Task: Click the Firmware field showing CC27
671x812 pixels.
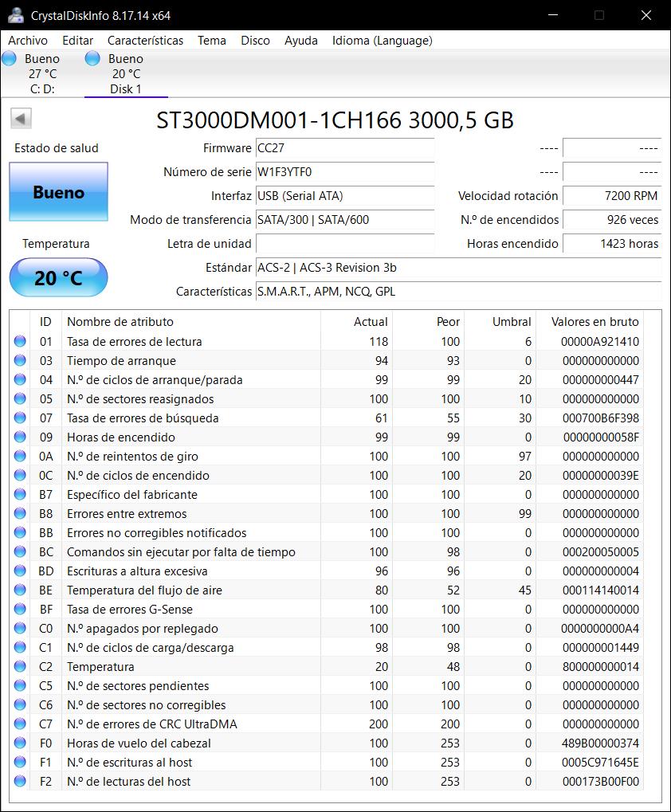Action: pos(345,148)
